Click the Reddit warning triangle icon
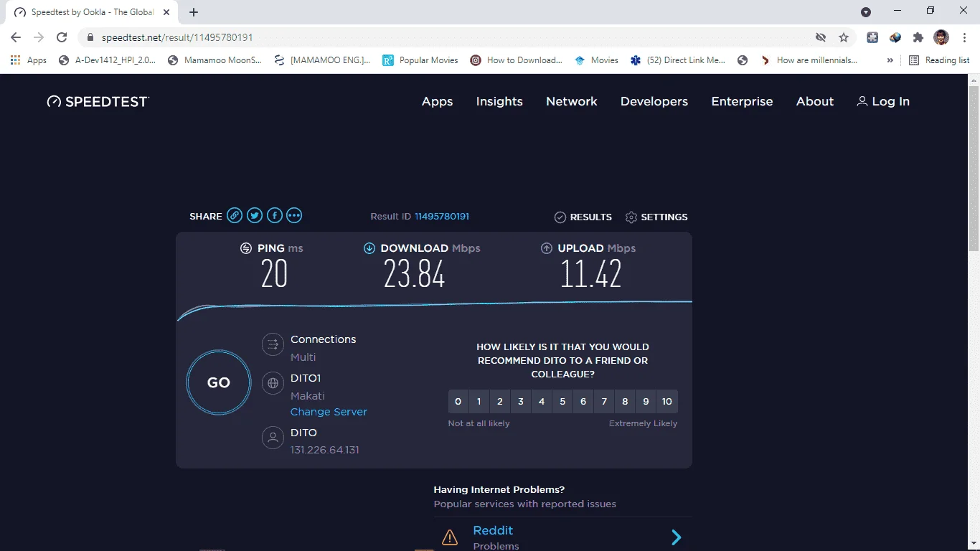This screenshot has width=980, height=551. (450, 537)
